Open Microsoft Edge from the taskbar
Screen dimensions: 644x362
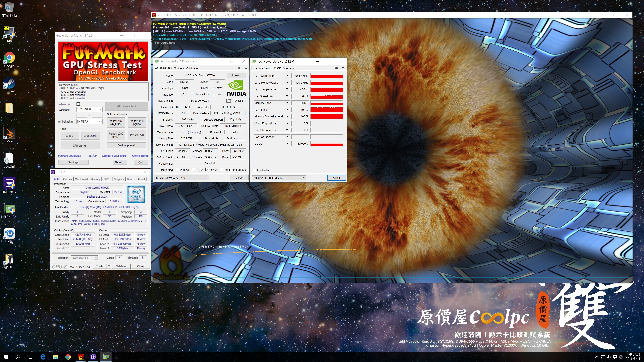(x=43, y=357)
